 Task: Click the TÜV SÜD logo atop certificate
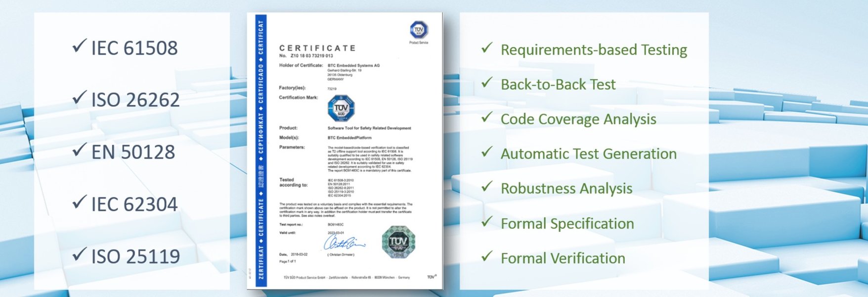click(x=419, y=30)
